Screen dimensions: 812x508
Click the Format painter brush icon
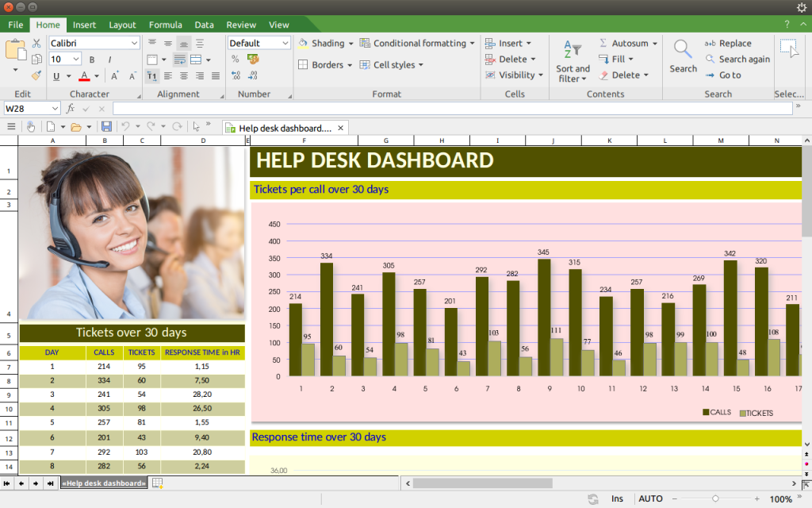(36, 75)
